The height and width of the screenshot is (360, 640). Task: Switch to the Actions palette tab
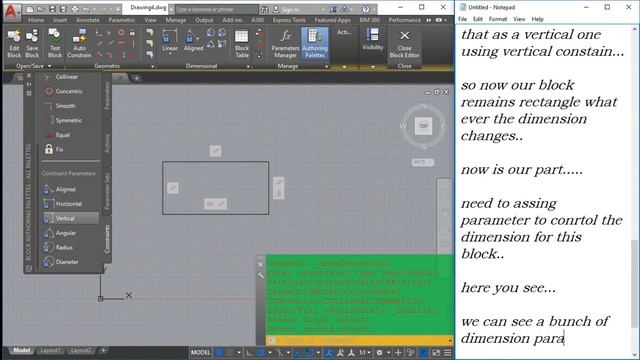pos(107,143)
